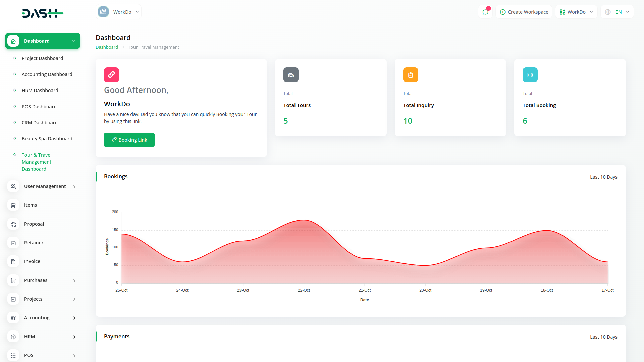Click the pink link icon in greeting card
644x362 pixels.
[x=111, y=75]
